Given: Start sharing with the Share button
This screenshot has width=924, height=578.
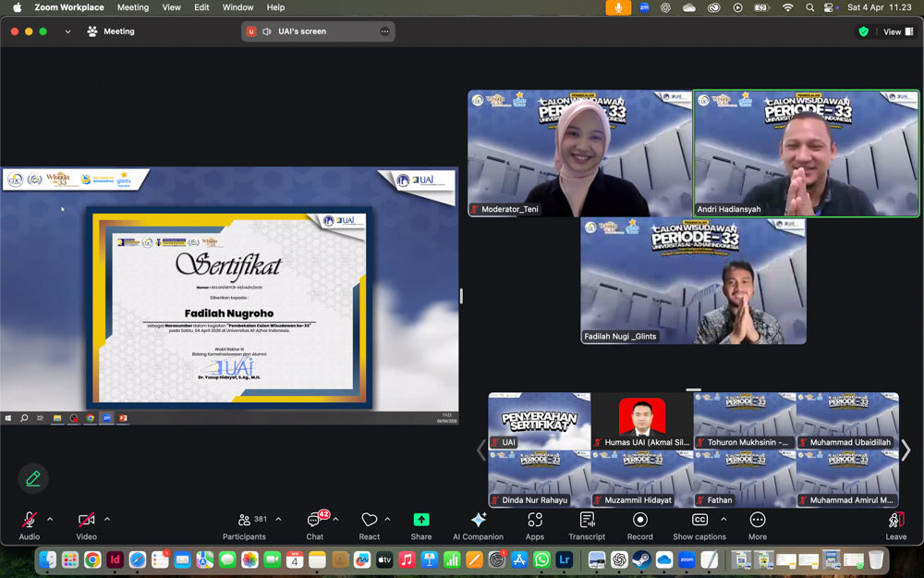Looking at the screenshot, I should [421, 524].
